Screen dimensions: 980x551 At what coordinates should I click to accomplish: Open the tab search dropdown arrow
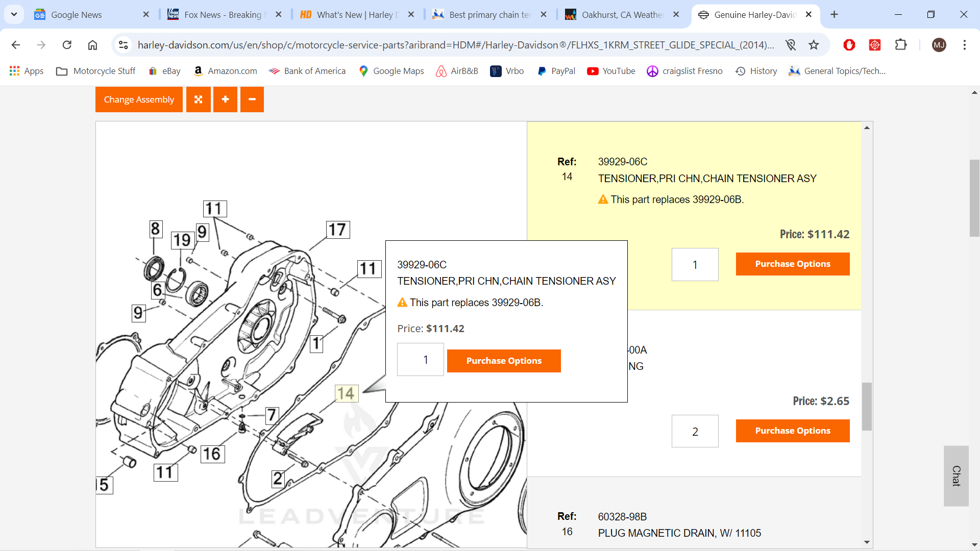point(14,14)
